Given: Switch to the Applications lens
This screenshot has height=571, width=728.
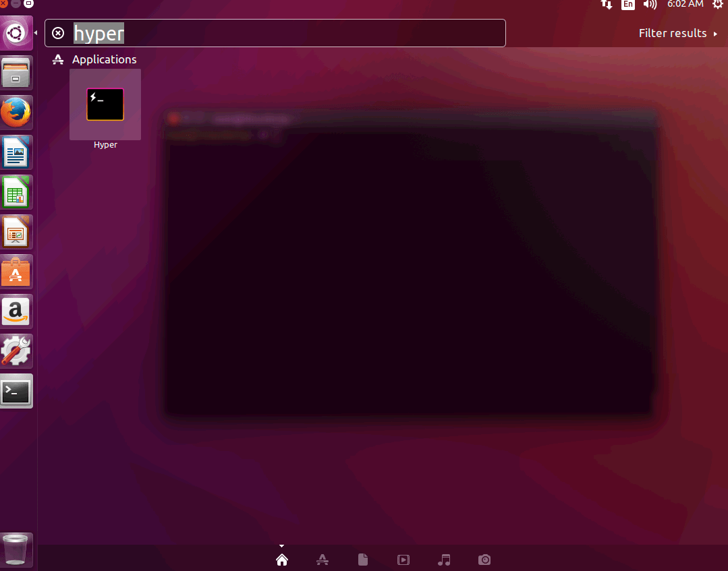Looking at the screenshot, I should point(323,560).
